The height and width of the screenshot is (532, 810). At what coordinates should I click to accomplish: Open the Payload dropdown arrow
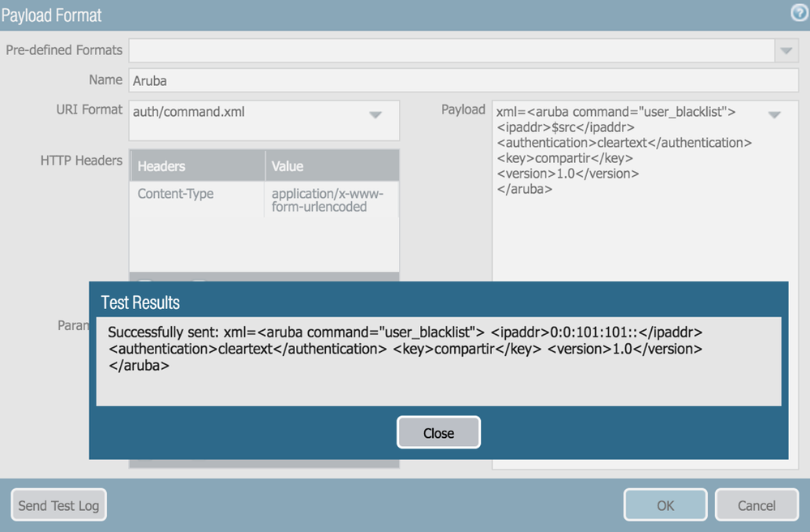click(774, 114)
